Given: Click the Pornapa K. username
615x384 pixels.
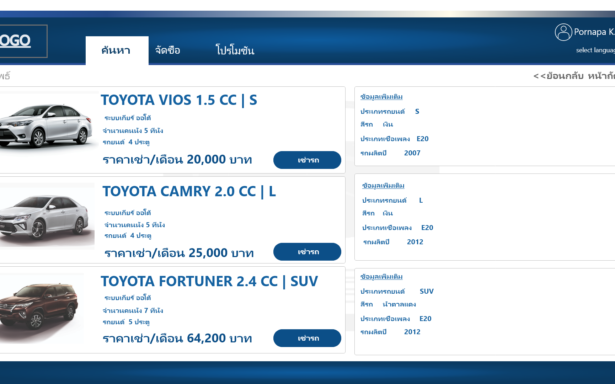Looking at the screenshot, I should (x=594, y=32).
